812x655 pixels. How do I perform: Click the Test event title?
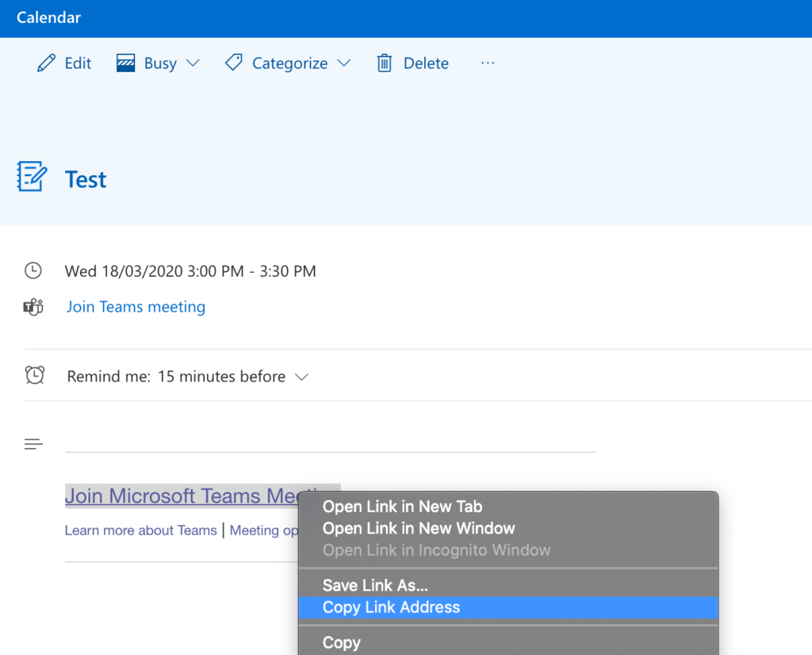[x=86, y=180]
